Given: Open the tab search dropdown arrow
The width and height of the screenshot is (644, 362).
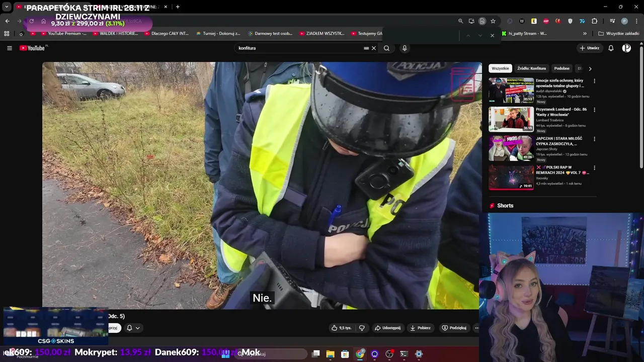Looking at the screenshot, I should [x=7, y=7].
